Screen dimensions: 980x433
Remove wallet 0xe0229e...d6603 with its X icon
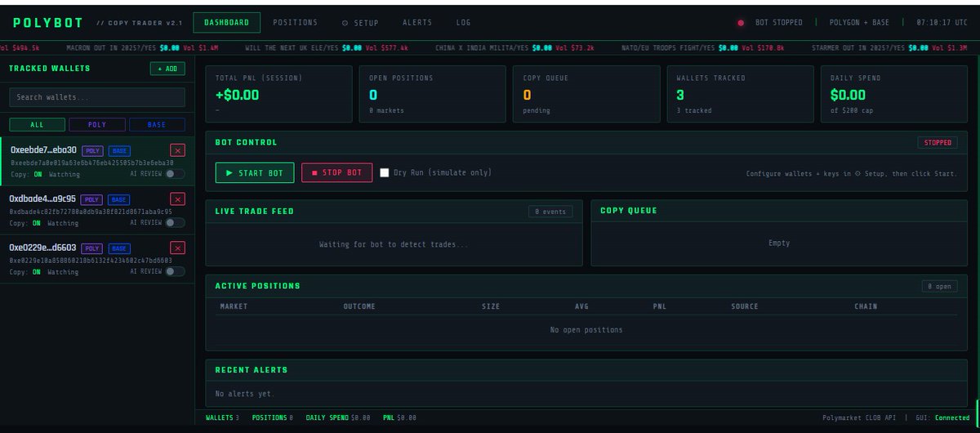177,248
